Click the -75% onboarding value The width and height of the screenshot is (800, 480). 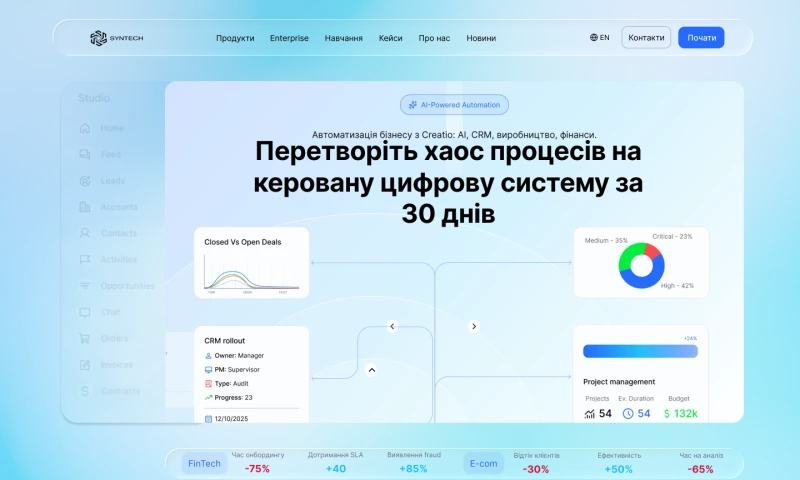[257, 469]
